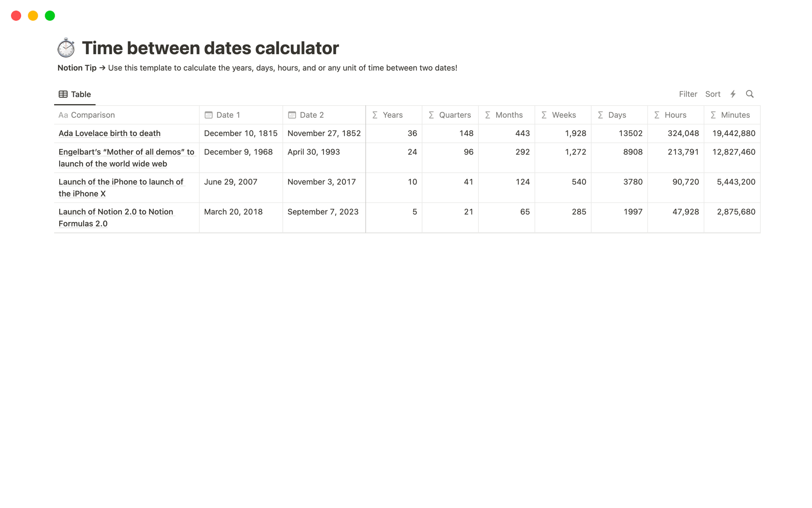Open the Quarters column header menu
Screen dimensions: 812x508
(x=455, y=115)
